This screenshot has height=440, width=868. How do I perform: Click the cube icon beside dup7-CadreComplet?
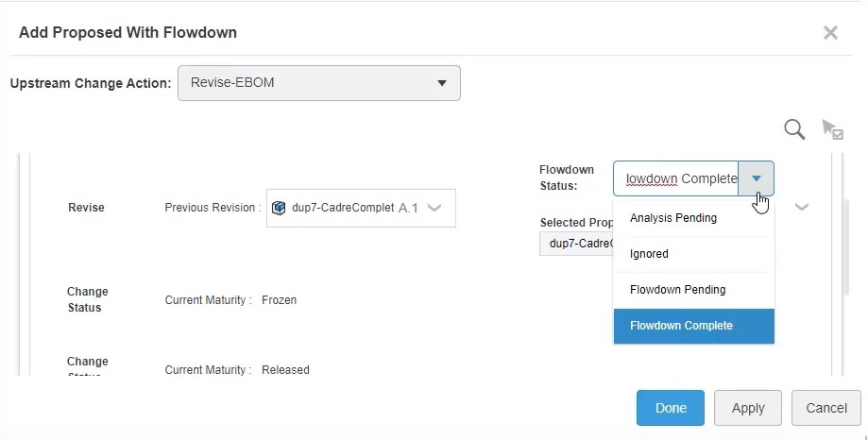pos(279,208)
